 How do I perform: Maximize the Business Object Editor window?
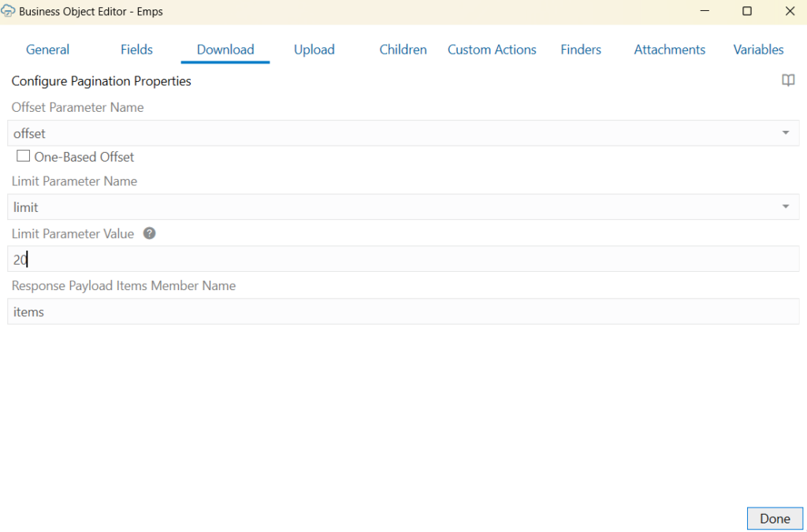pos(746,12)
